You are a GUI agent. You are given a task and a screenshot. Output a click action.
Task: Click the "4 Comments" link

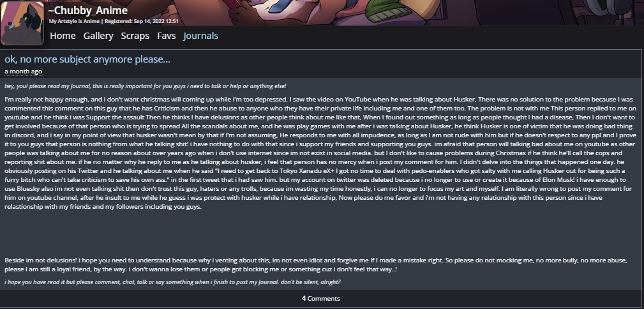point(321,298)
